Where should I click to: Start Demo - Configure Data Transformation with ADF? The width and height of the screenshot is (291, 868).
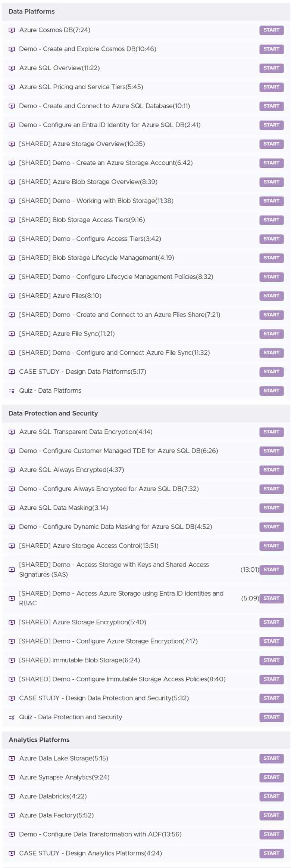[271, 834]
